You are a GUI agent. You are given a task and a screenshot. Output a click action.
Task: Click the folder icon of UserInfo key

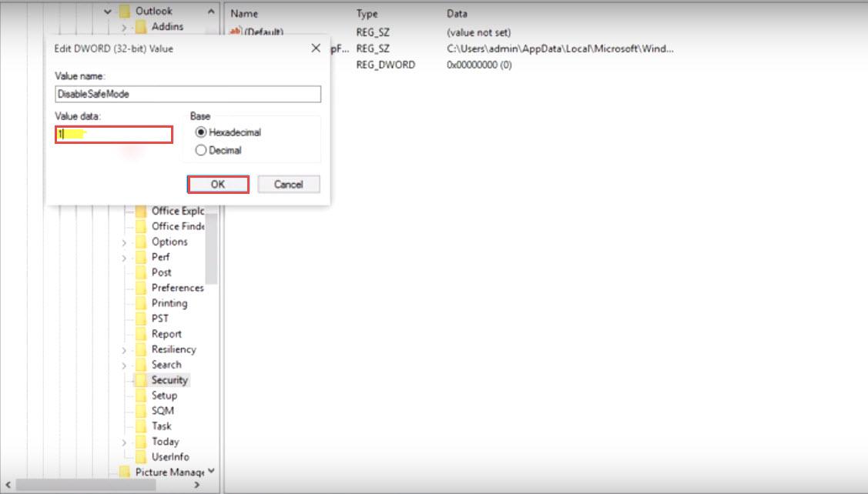(141, 457)
